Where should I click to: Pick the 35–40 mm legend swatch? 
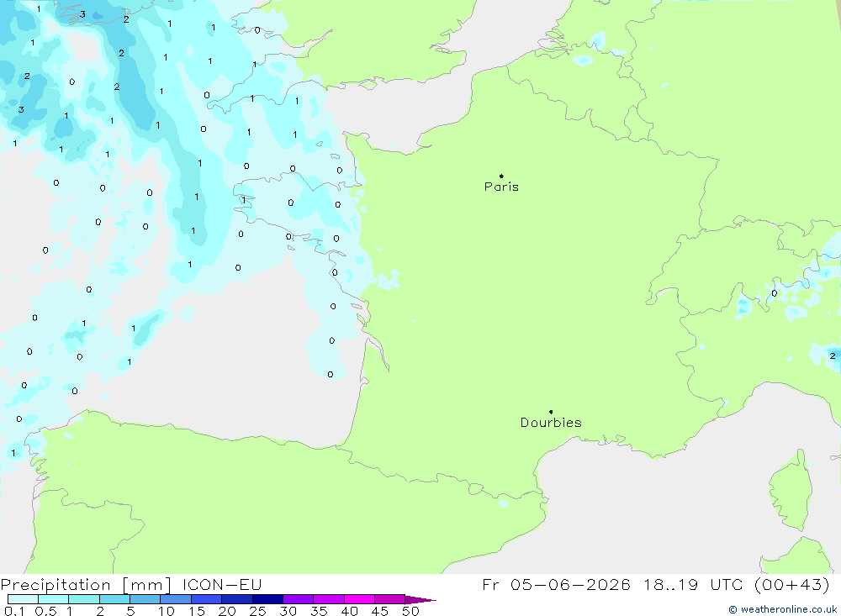pos(329,599)
